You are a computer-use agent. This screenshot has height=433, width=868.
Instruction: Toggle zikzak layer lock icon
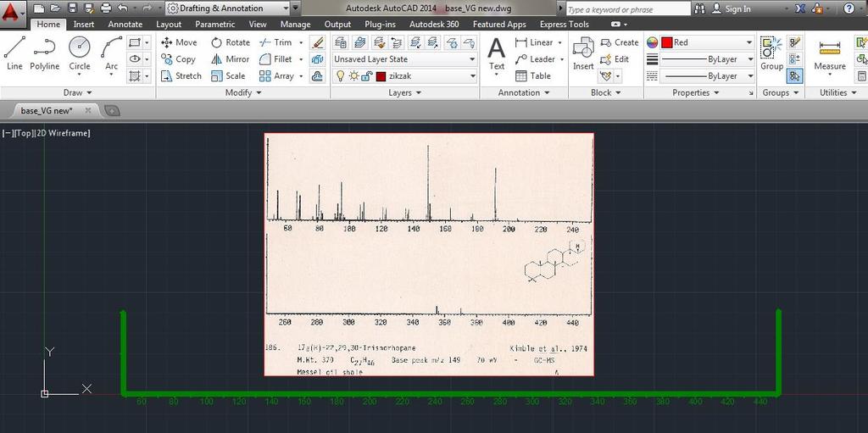point(366,76)
